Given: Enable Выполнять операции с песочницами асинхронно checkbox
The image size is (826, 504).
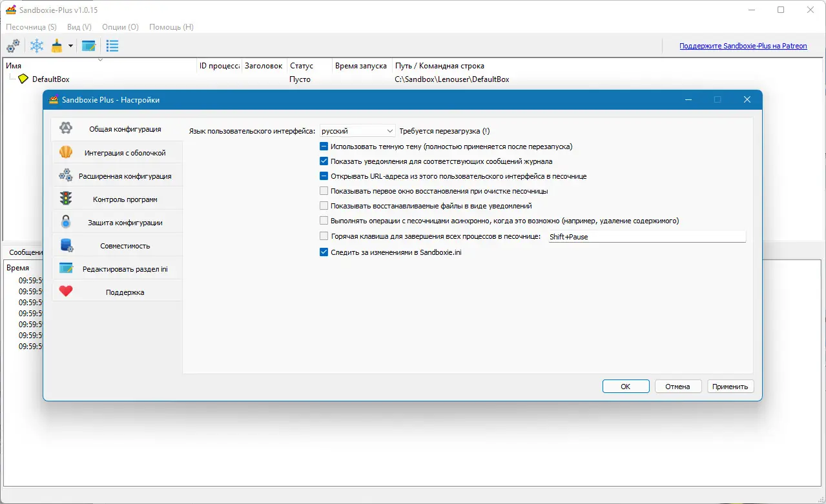Looking at the screenshot, I should (324, 221).
